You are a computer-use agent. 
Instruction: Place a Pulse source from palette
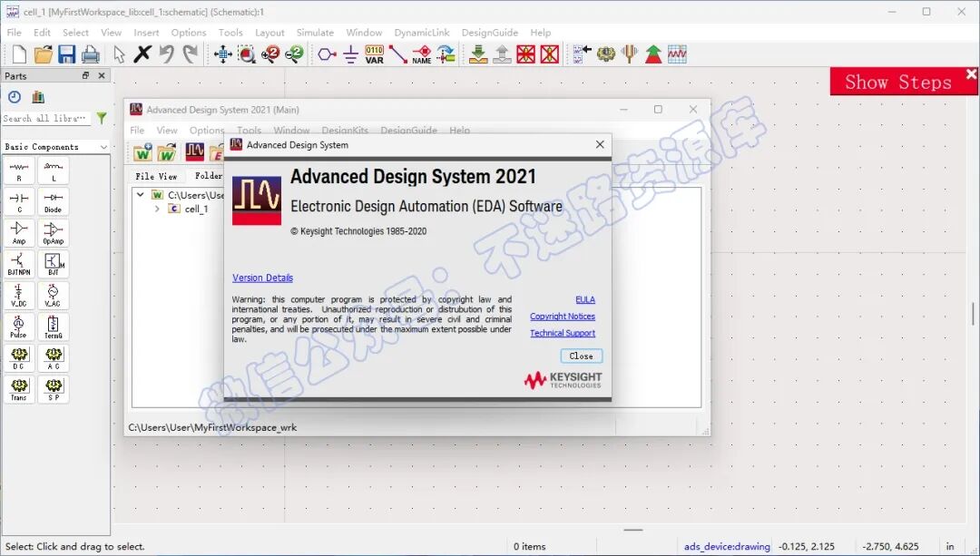tap(19, 327)
